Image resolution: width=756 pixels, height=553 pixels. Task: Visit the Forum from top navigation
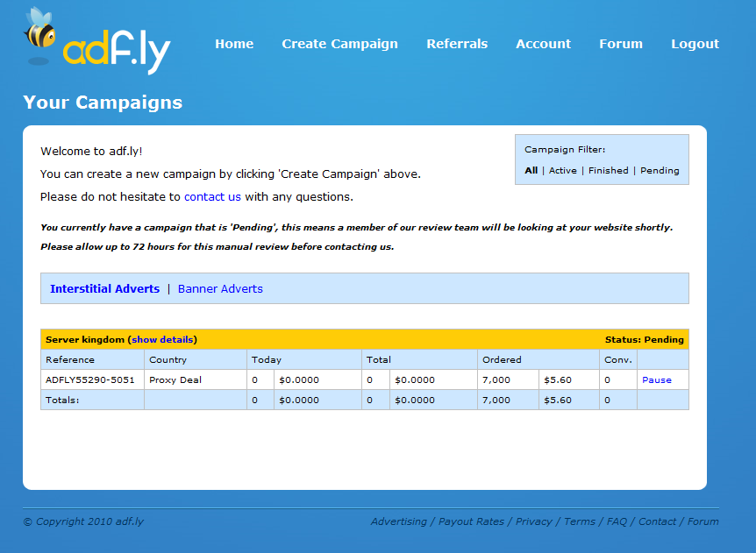(621, 44)
